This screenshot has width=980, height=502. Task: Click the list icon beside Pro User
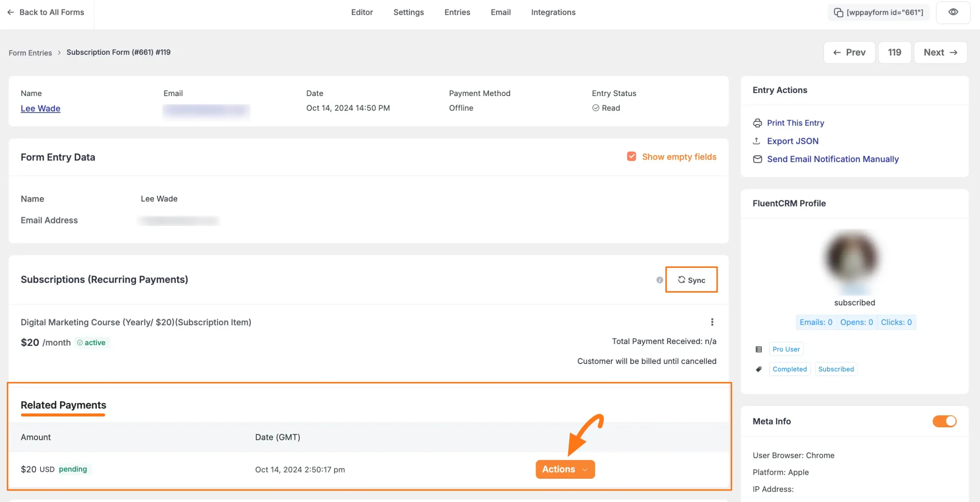[x=759, y=349]
